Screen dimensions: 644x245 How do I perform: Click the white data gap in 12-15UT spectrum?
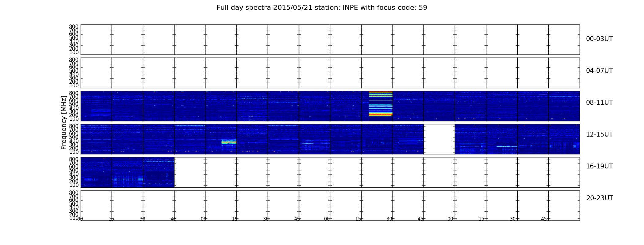coord(439,139)
